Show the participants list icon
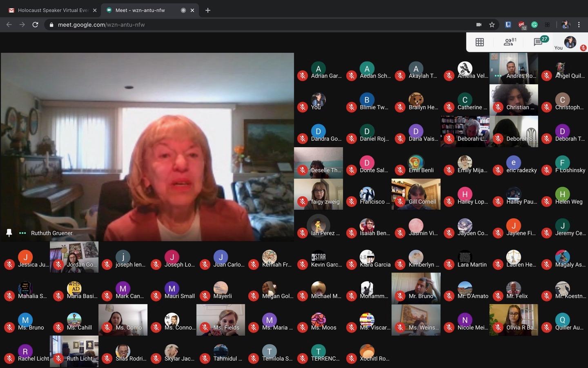Image resolution: width=588 pixels, height=368 pixels. [x=510, y=42]
